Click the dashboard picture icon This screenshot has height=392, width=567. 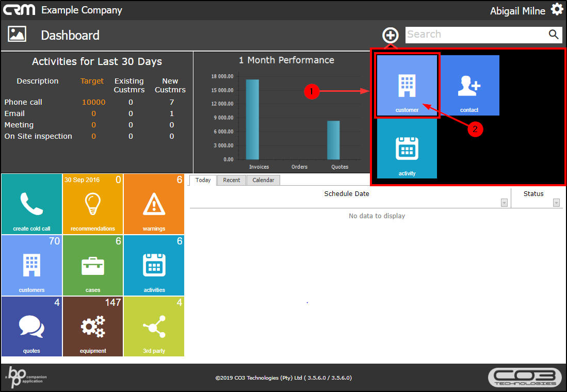pyautogui.click(x=17, y=35)
